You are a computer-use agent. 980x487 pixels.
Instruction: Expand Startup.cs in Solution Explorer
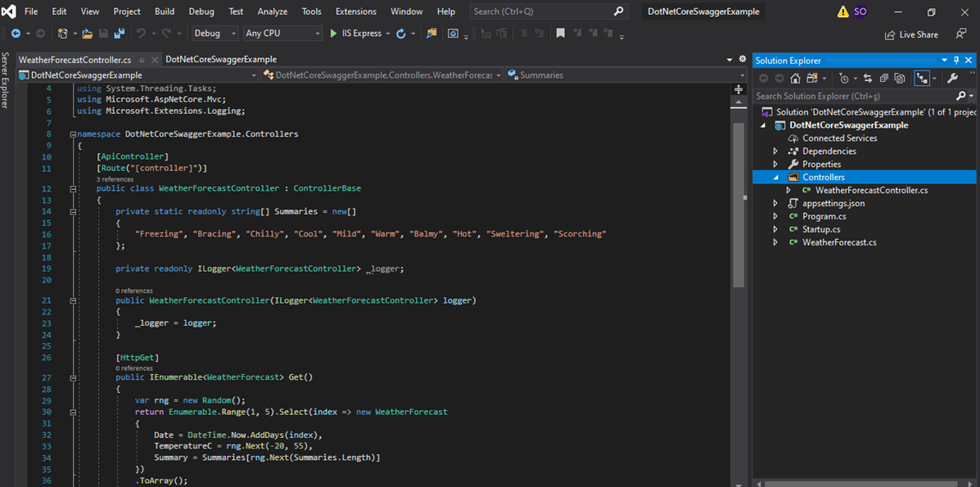775,229
